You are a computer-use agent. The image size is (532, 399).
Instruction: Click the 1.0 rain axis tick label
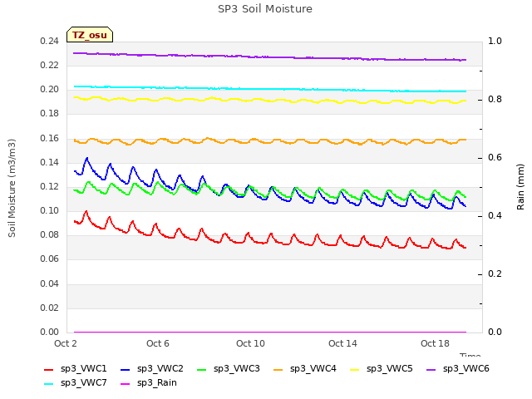pyautogui.click(x=495, y=41)
